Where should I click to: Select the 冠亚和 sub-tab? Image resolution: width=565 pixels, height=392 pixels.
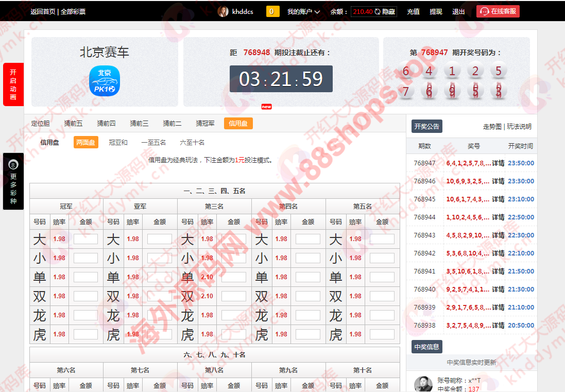point(118,143)
